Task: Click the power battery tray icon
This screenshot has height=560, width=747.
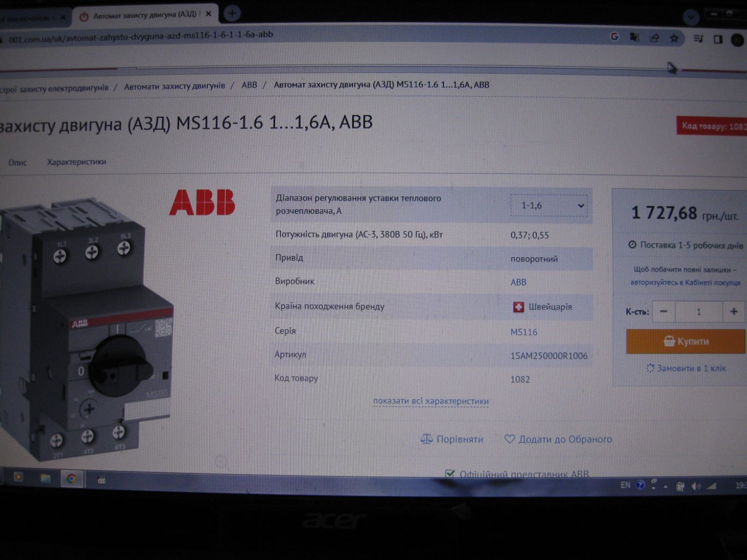Action: tap(680, 486)
